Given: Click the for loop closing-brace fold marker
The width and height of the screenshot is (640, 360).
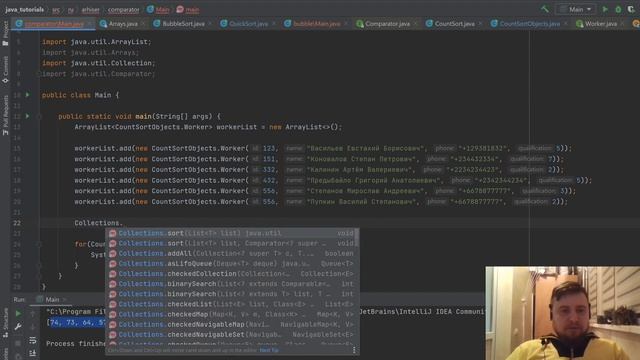Looking at the screenshot, I should tap(40, 265).
